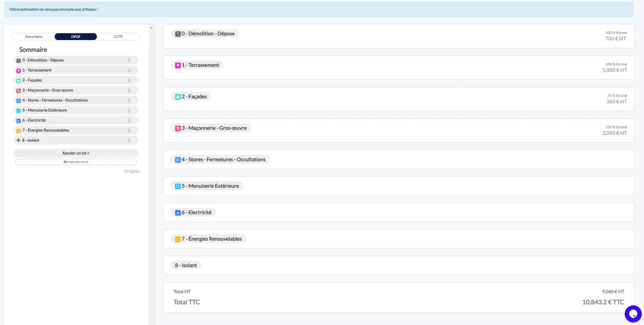The width and height of the screenshot is (644, 325).
Task: Open options menu for 2 - Façades
Action: [x=129, y=81]
